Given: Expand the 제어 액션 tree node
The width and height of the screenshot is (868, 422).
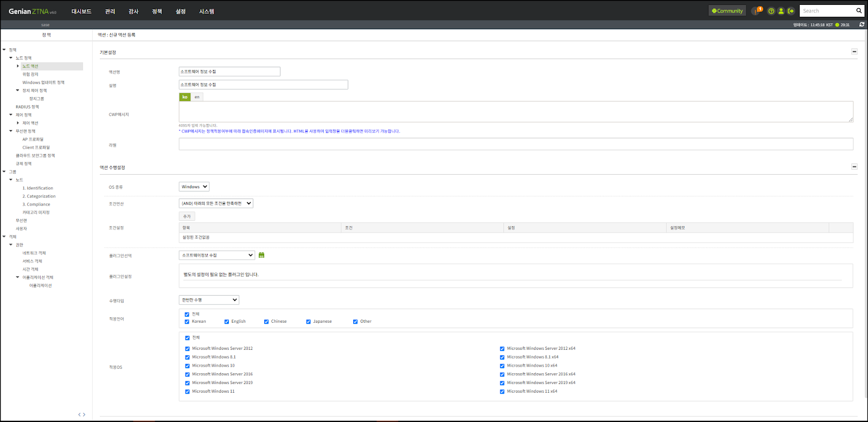Looking at the screenshot, I should click(18, 123).
